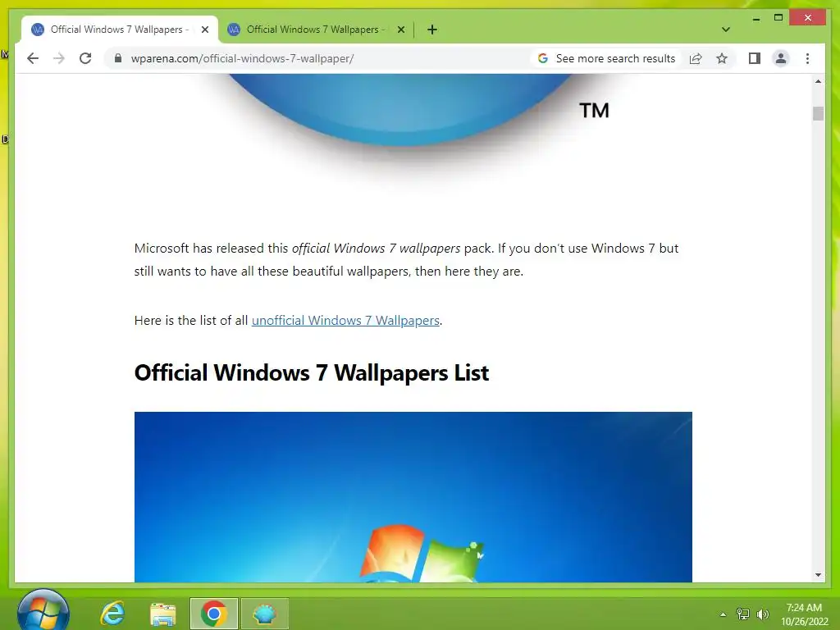Viewport: 840px width, 630px height.
Task: Open the Chrome profile avatar menu
Action: pyautogui.click(x=781, y=58)
